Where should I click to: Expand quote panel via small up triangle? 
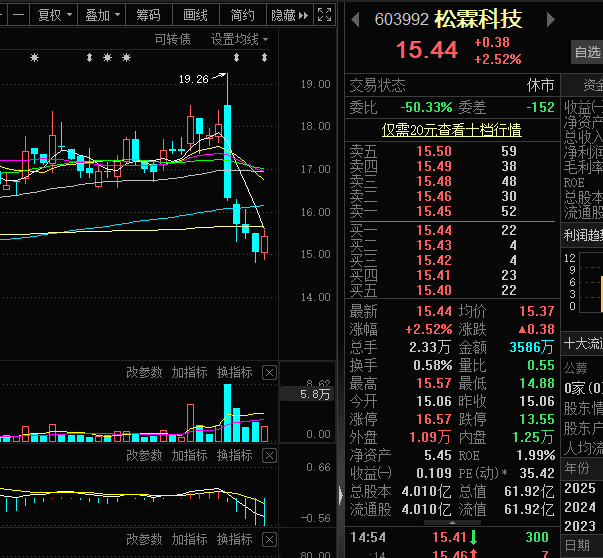pos(452,523)
